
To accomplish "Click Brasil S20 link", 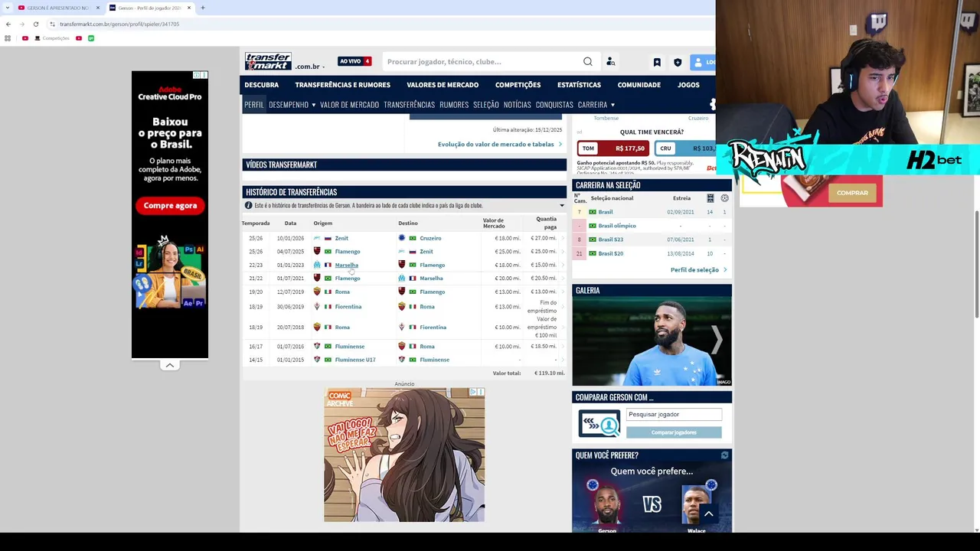I will click(611, 253).
